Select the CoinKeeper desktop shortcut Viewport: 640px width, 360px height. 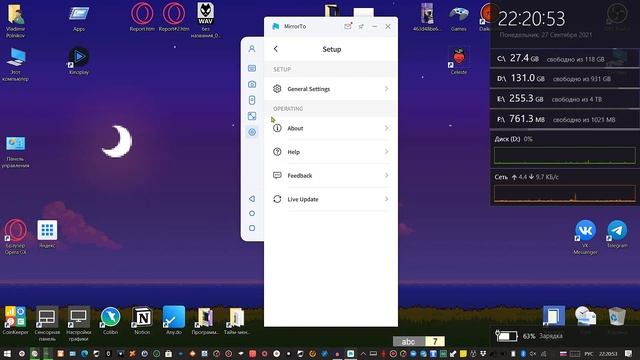click(15, 321)
